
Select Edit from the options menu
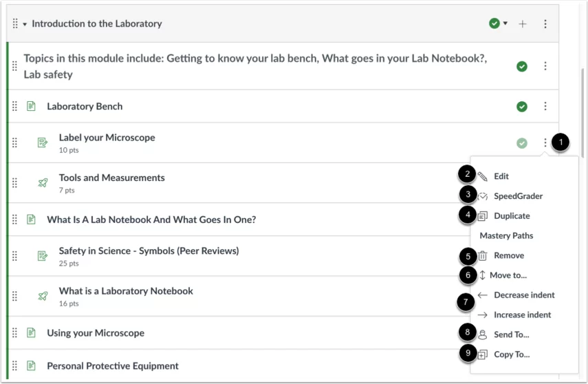[x=501, y=177]
